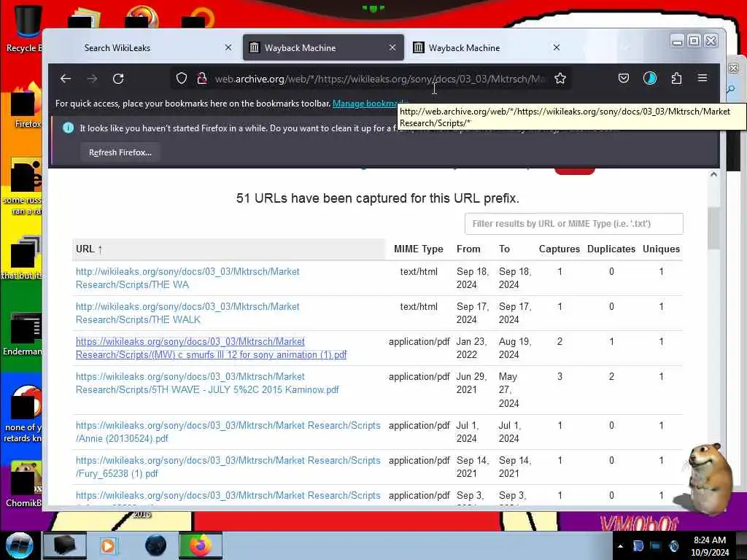Go back using the browser back arrow

click(x=66, y=79)
